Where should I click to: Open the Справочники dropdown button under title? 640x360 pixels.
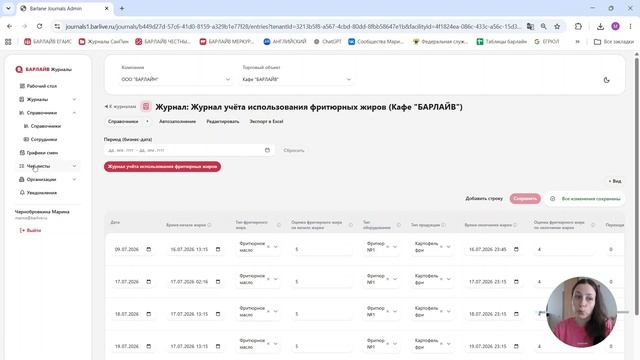click(x=128, y=122)
